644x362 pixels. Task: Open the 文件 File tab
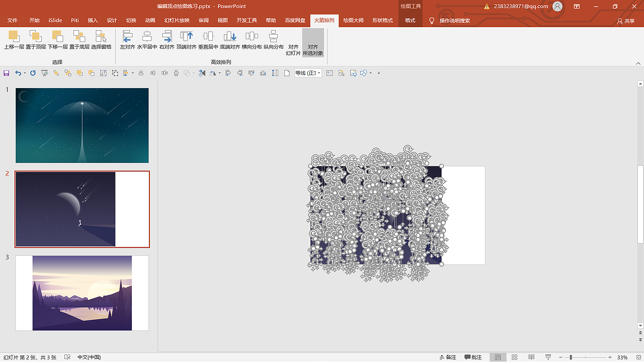click(13, 21)
